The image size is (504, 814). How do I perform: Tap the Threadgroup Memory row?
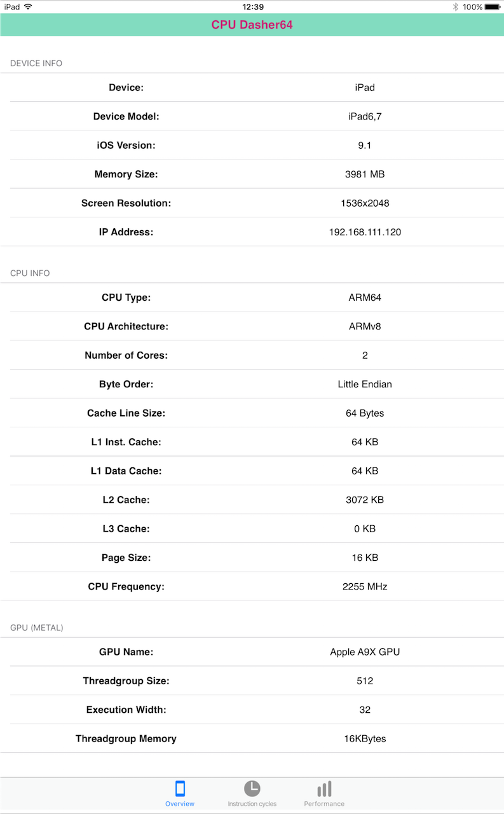(x=252, y=739)
